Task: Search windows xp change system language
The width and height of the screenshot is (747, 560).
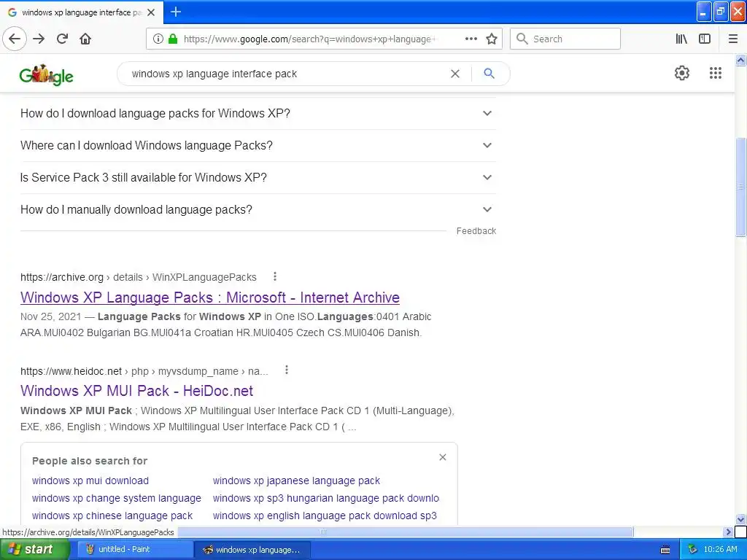Action: click(116, 498)
